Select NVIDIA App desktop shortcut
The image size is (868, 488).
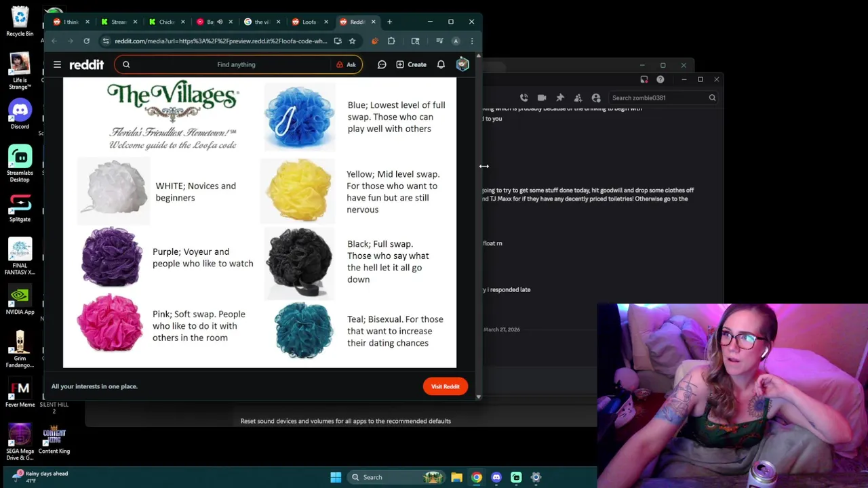click(20, 300)
